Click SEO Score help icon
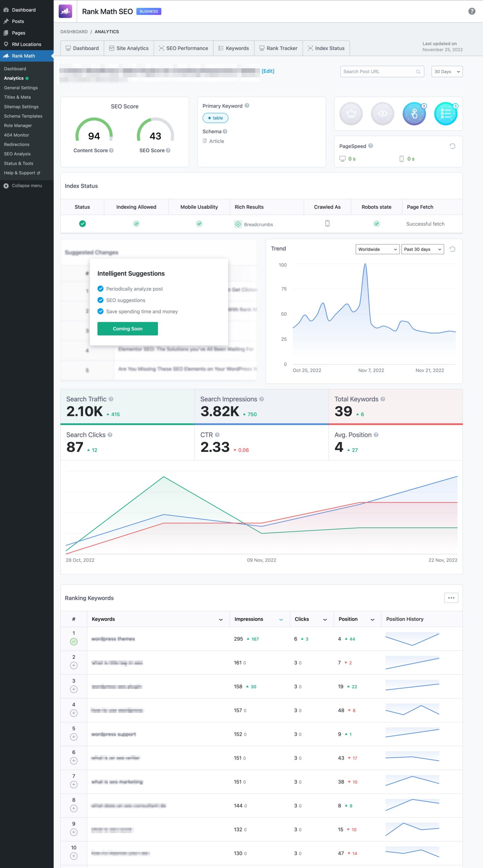Image resolution: width=483 pixels, height=868 pixels. (168, 150)
